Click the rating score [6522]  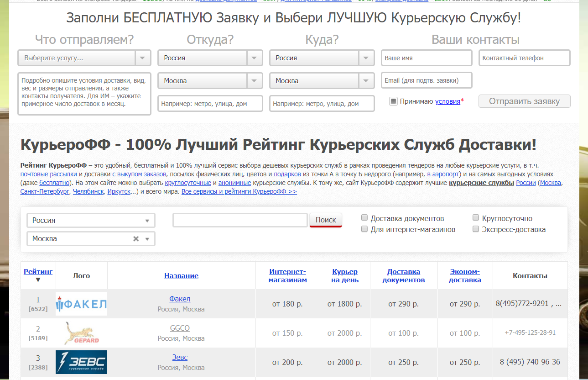pyautogui.click(x=38, y=309)
